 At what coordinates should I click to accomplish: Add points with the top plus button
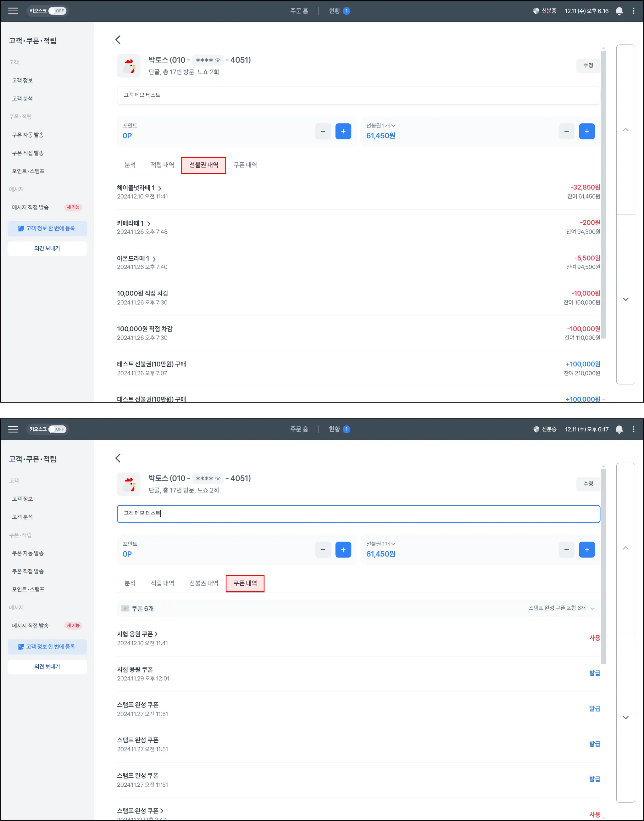click(343, 131)
